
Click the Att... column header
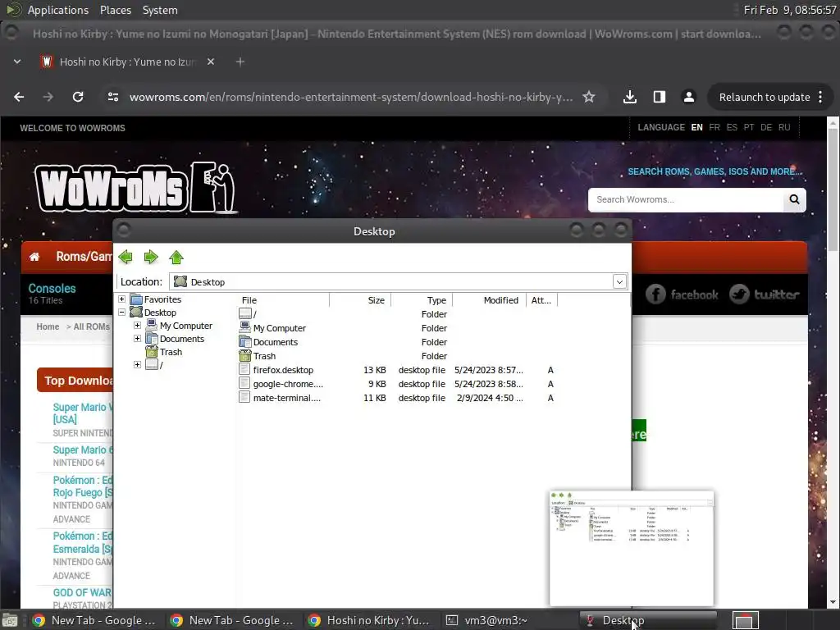click(x=541, y=300)
